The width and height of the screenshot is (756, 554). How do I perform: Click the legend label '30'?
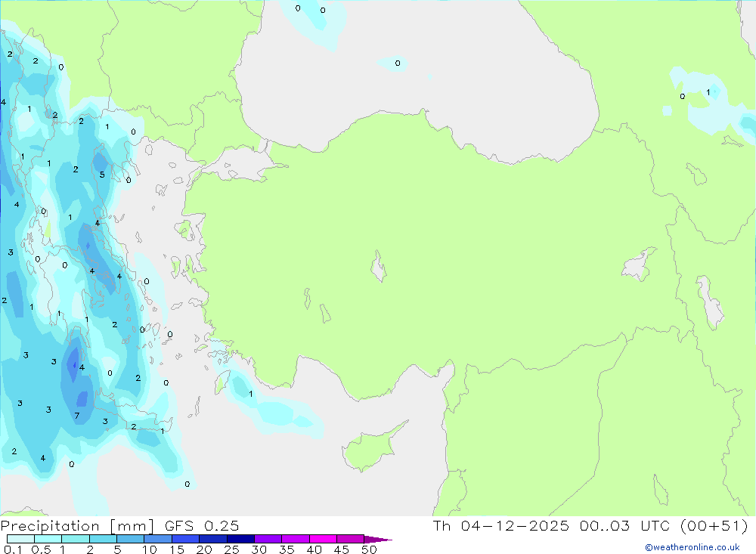click(259, 549)
